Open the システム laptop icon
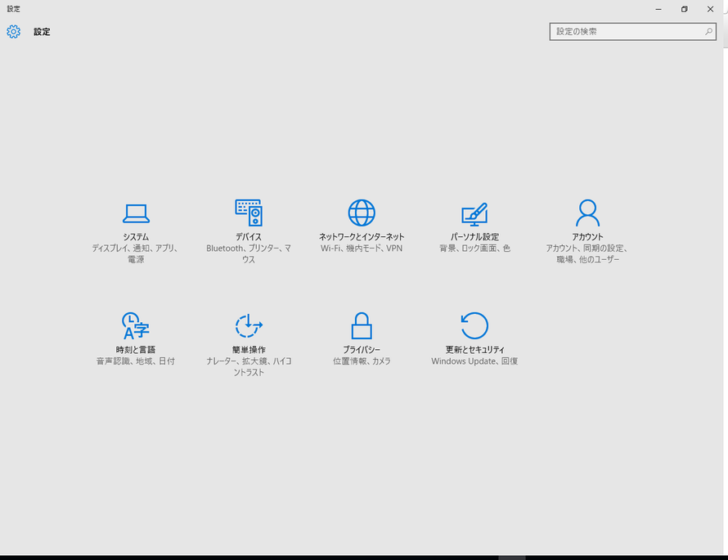This screenshot has height=560, width=728. point(136,213)
